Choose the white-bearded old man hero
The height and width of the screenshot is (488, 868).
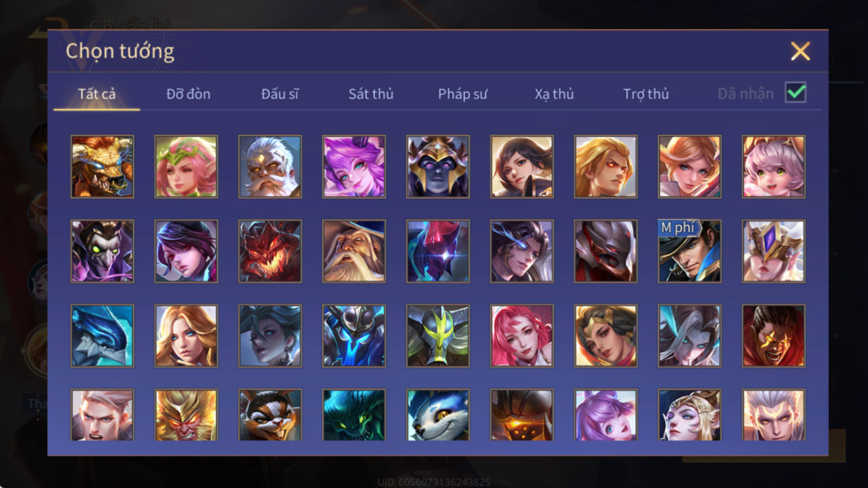tap(270, 167)
